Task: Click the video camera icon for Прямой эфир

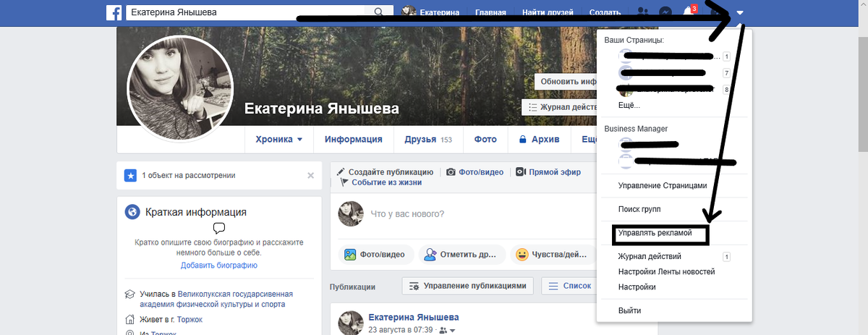Action: (x=520, y=172)
